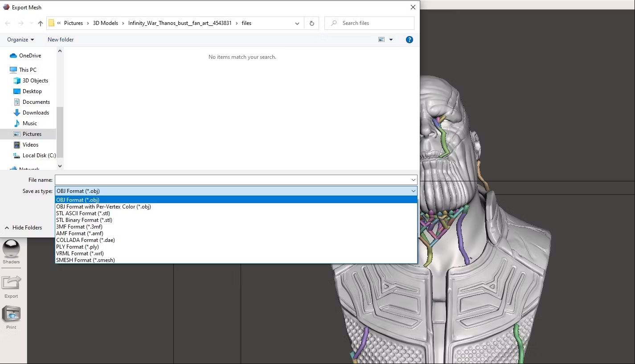Screen dimensions: 635x364
Task: Click files breadcrumb segment
Action: [246, 23]
